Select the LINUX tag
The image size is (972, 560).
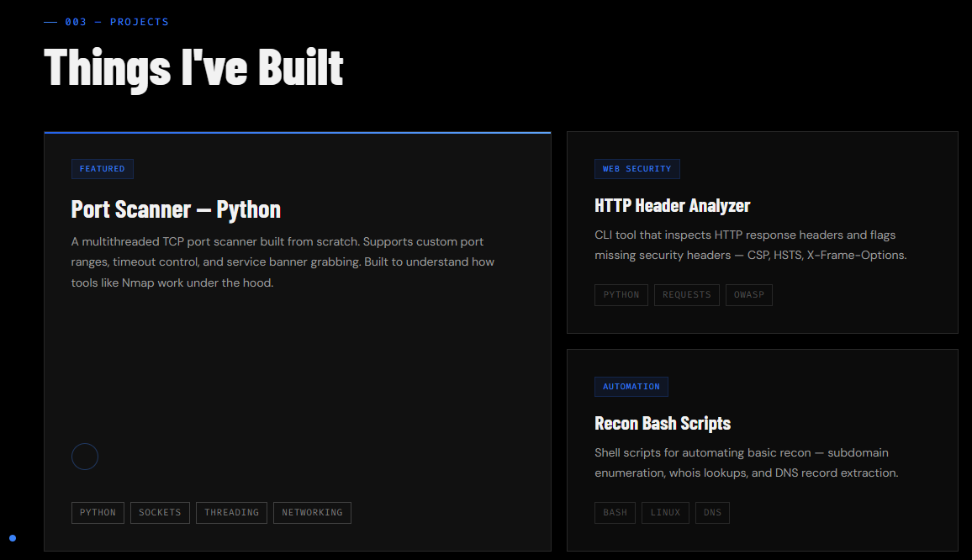[665, 513]
